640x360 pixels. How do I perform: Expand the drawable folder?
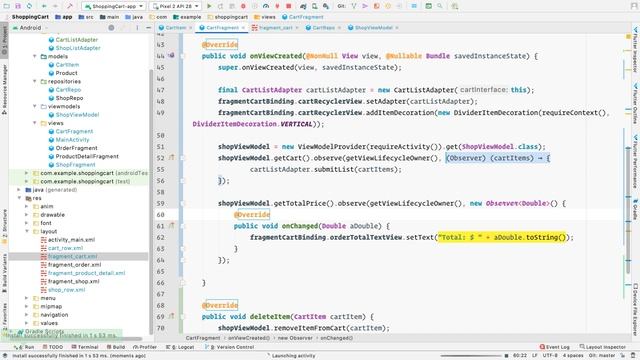tap(27, 215)
